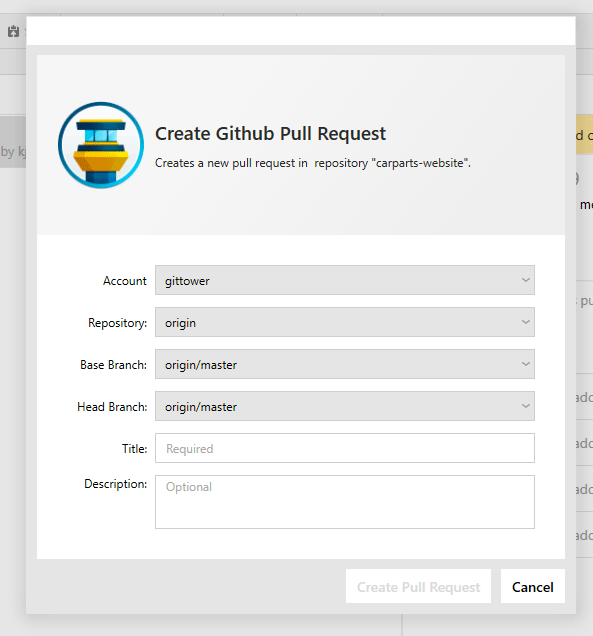Click the Repository dropdown chevron arrow
593x636 pixels.
[526, 322]
